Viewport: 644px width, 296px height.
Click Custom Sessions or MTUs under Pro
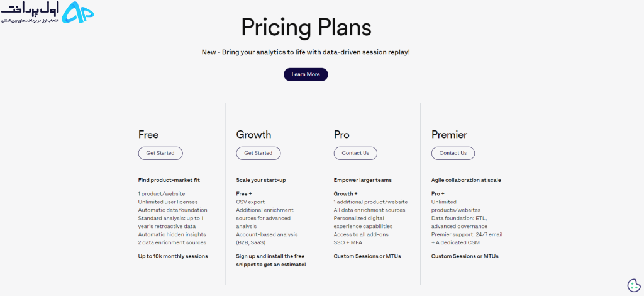click(x=367, y=256)
